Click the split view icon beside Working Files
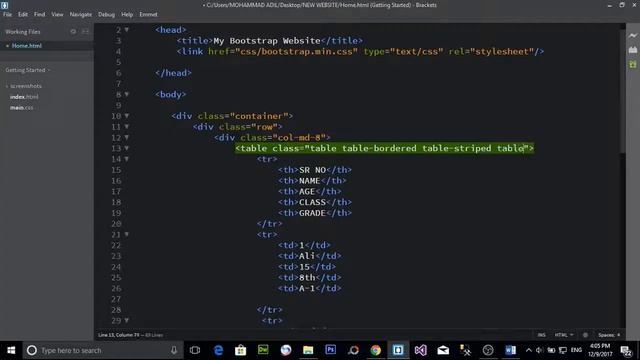 [85, 31]
